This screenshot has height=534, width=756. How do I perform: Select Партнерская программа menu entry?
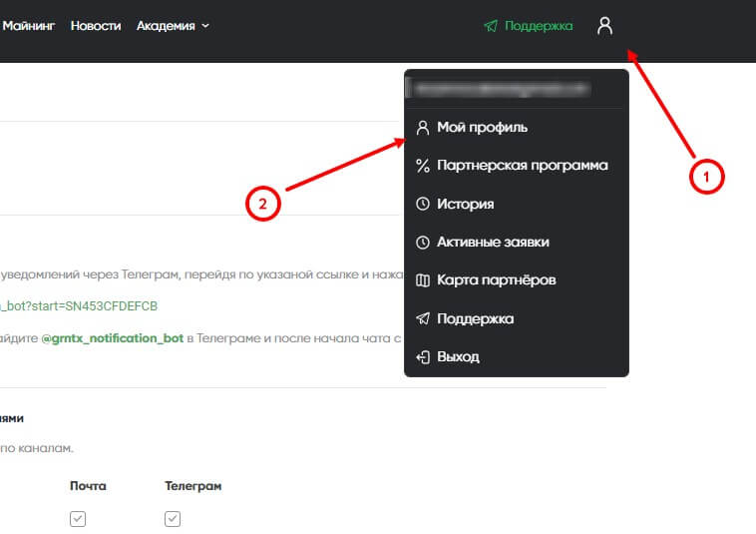522,166
